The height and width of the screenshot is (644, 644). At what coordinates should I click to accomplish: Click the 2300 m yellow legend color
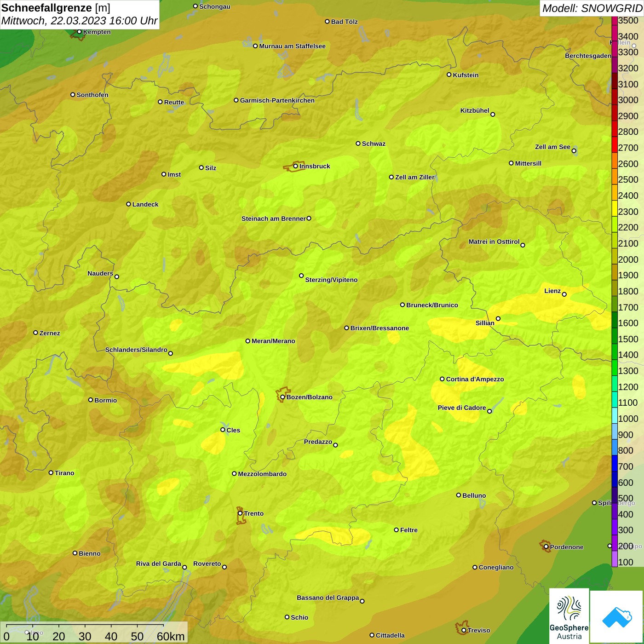[x=615, y=208]
